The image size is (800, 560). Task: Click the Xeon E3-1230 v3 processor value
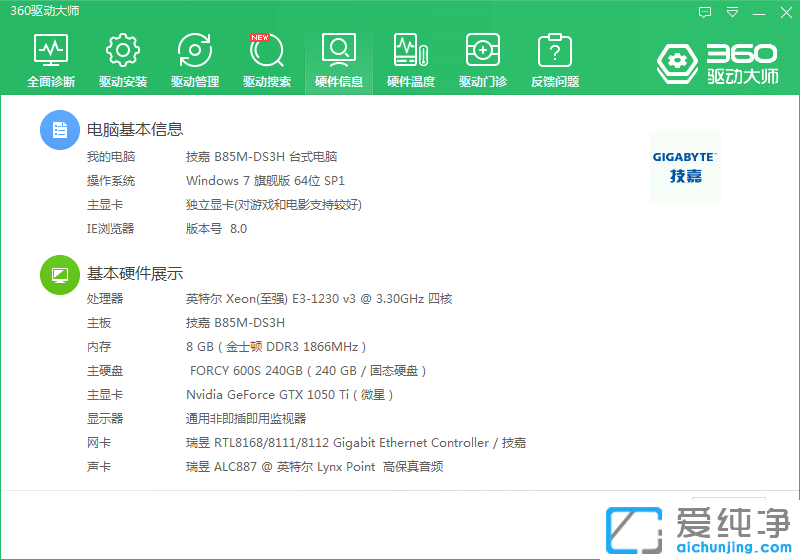(x=319, y=299)
